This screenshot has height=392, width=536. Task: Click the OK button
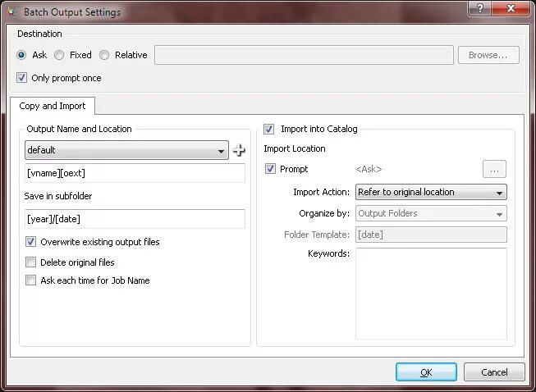pos(426,371)
